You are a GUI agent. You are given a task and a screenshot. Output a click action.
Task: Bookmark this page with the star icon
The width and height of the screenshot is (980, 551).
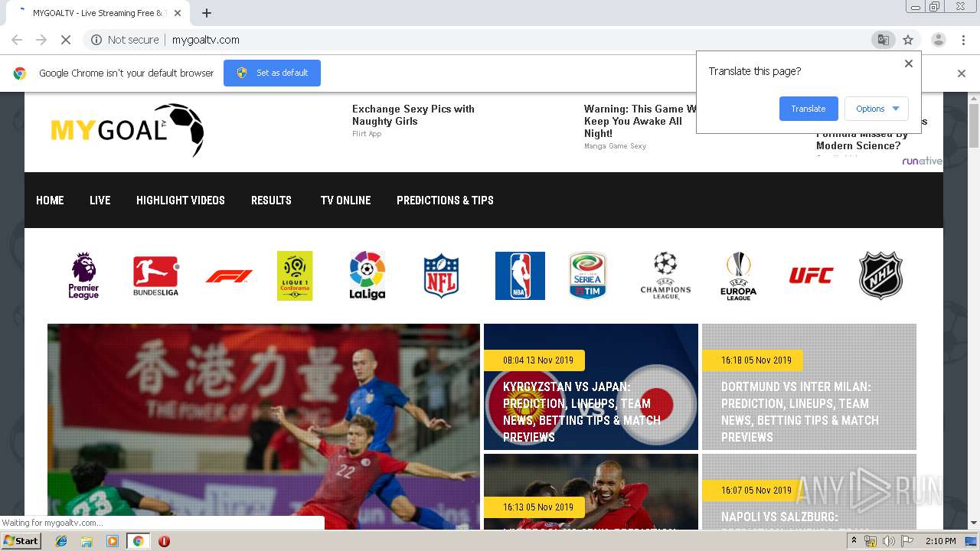[908, 40]
